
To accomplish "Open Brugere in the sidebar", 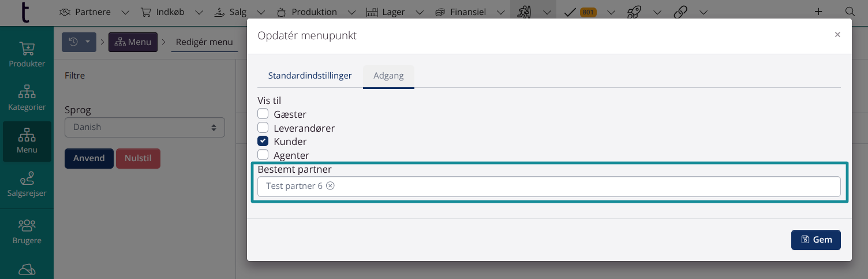I will [27, 231].
